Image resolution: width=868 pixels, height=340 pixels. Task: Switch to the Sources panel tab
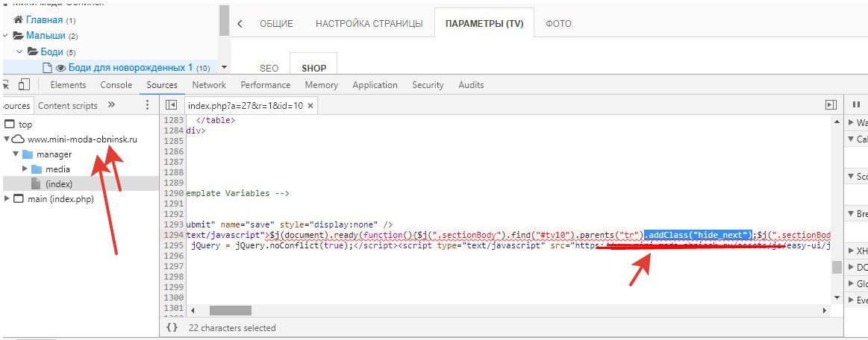point(162,84)
